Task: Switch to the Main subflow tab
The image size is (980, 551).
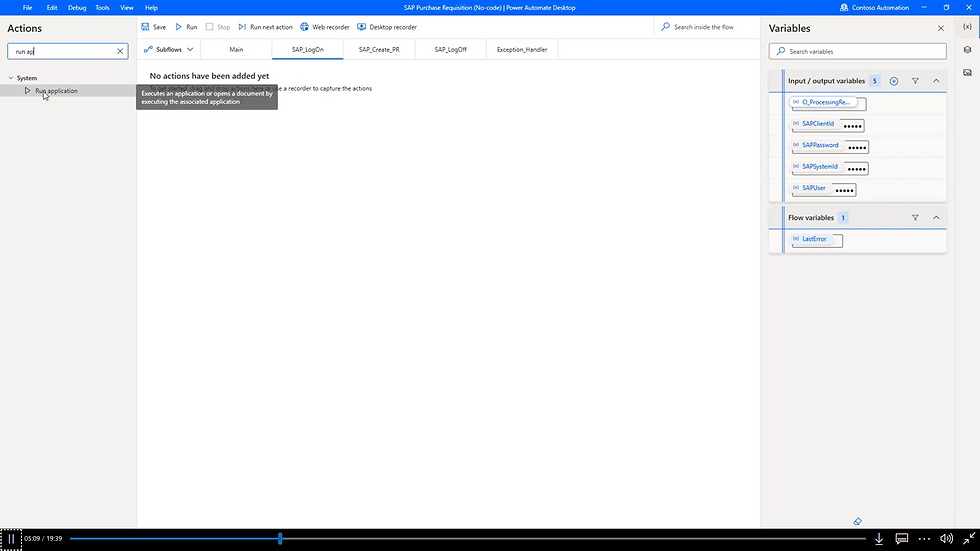Action: tap(236, 49)
